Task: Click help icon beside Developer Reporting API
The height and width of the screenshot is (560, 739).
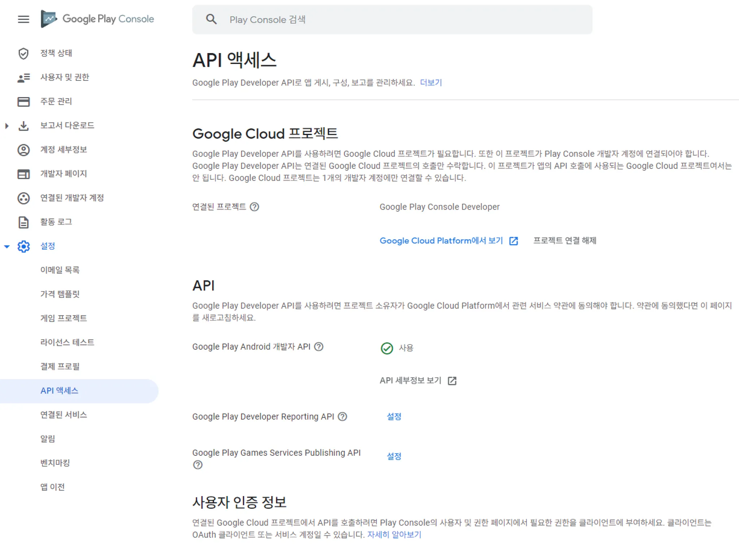Action: [342, 417]
